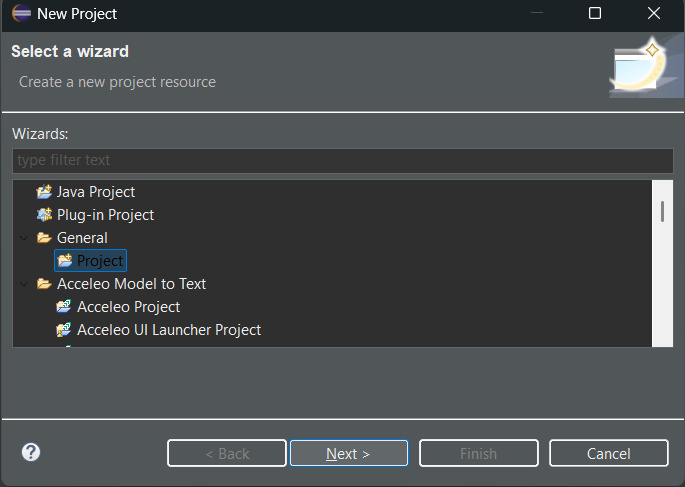Maximize the New Project dialog

(x=595, y=13)
